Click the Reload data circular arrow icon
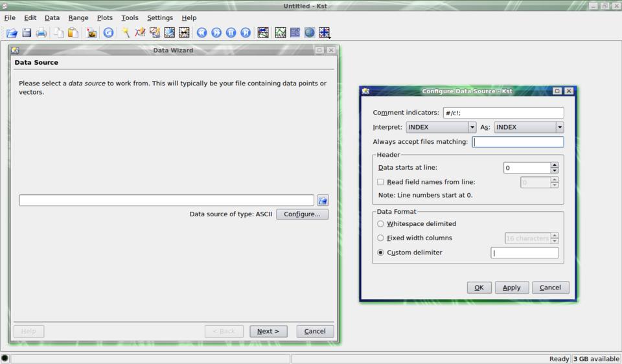 coord(108,32)
